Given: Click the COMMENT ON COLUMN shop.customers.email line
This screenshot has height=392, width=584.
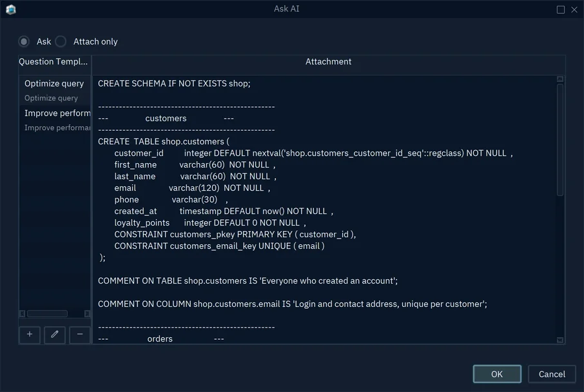Looking at the screenshot, I should 293,304.
